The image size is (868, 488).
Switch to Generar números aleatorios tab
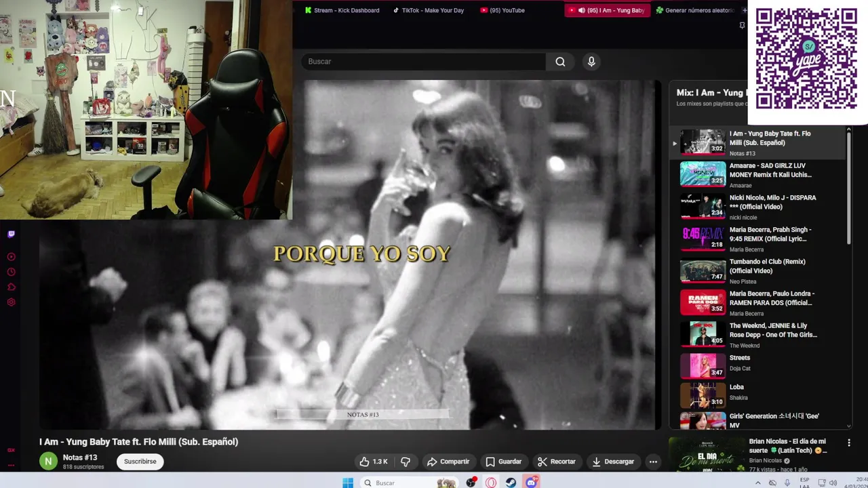(x=695, y=10)
